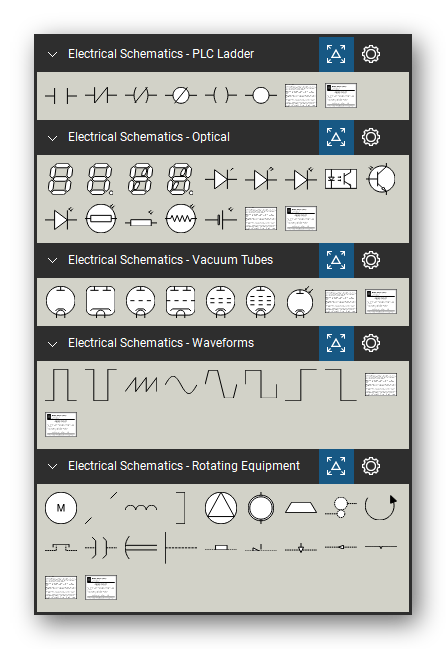This screenshot has width=446, height=649.
Task: Open settings gear for Waveforms
Action: 371,343
